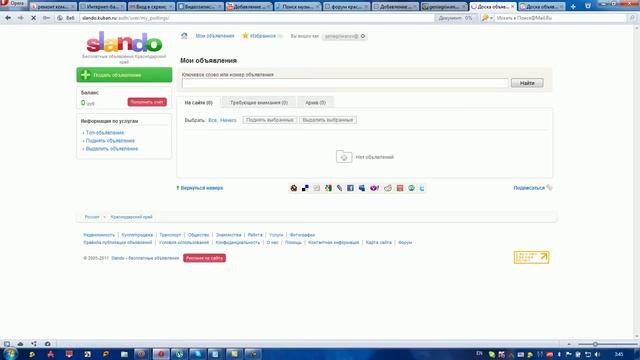Viewport: 640px width, 360px height.
Task: Click the Выделить объявление sidebar link
Action: click(x=112, y=149)
